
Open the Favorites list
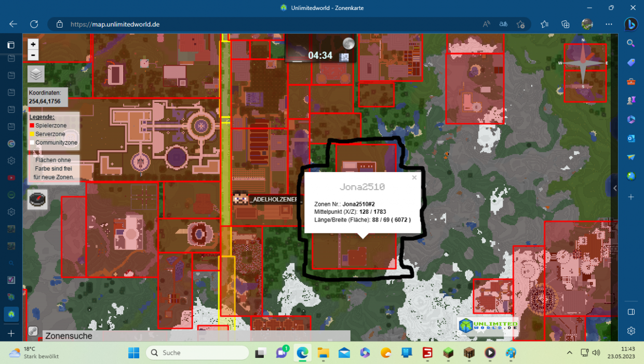coord(544,24)
